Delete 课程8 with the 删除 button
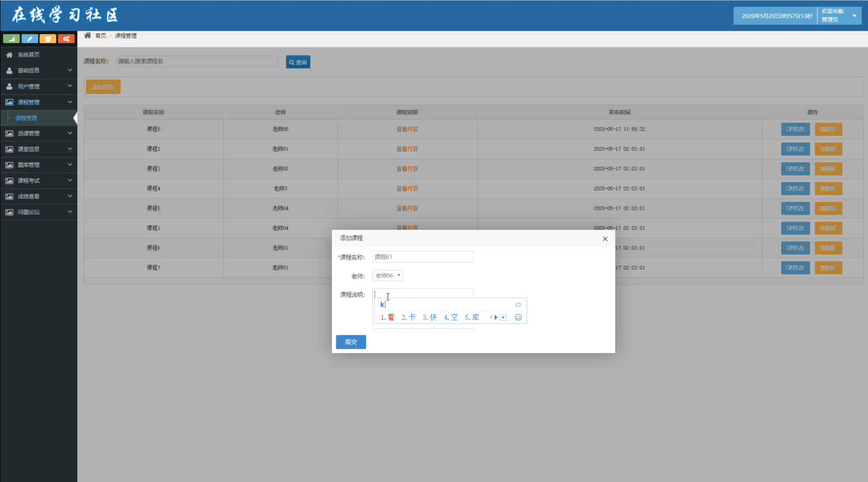This screenshot has width=868, height=482. tap(828, 129)
